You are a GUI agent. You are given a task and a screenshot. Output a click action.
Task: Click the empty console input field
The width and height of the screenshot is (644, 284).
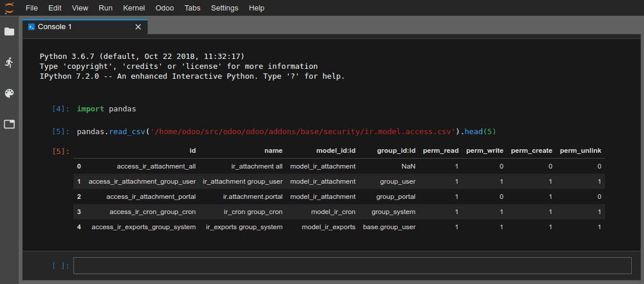pos(352,266)
